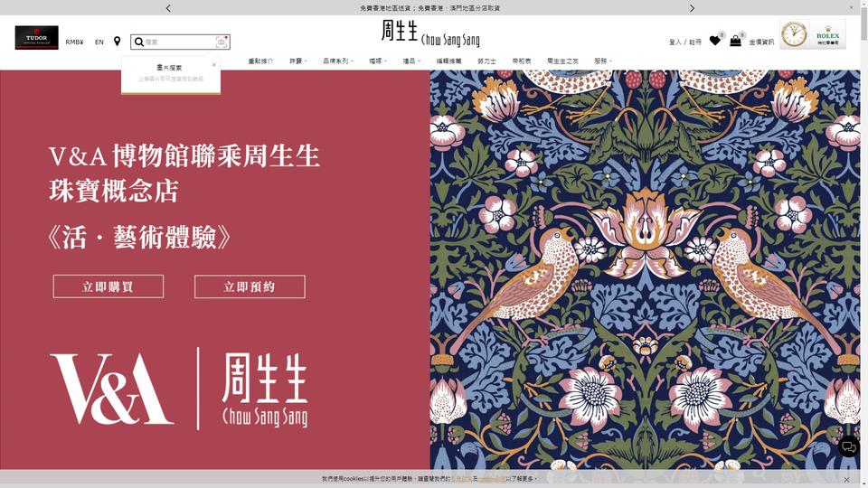Expand the 服務 menu
This screenshot has height=488, width=868.
click(x=603, y=61)
